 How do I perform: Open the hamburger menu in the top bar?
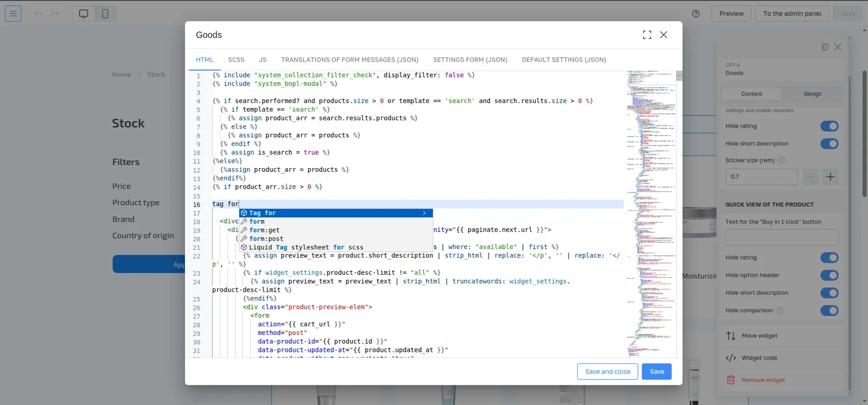tap(13, 14)
